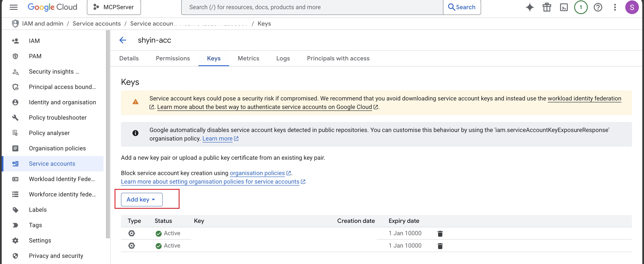The height and width of the screenshot is (264, 644).
Task: Switch to the Permissions tab
Action: [173, 58]
